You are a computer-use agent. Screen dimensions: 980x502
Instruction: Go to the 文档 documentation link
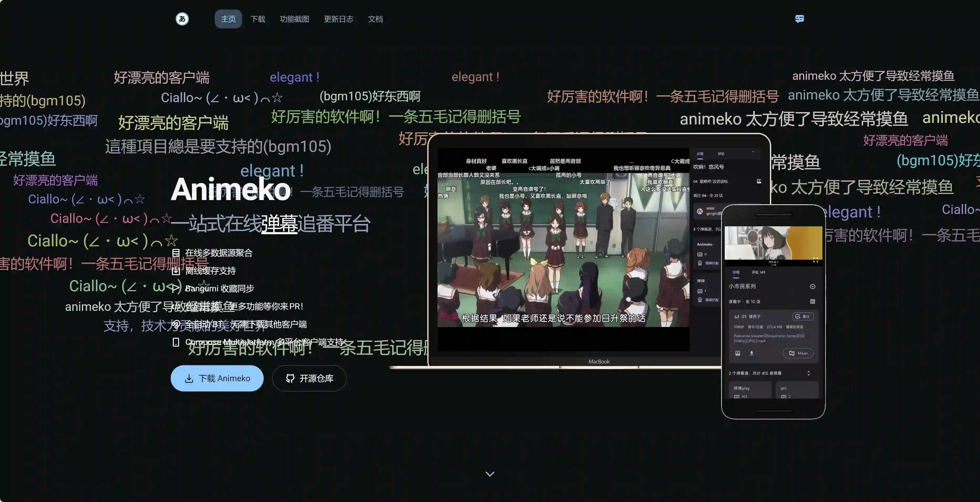pyautogui.click(x=375, y=19)
